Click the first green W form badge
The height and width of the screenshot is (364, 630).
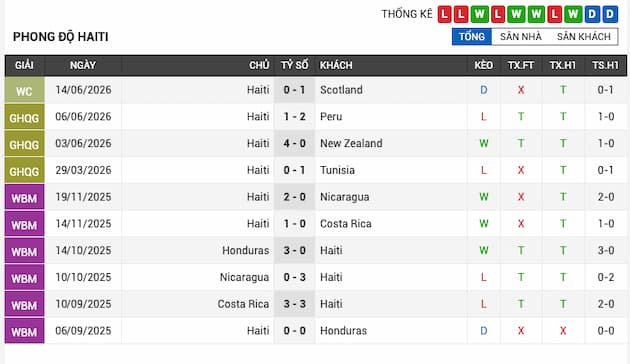479,14
